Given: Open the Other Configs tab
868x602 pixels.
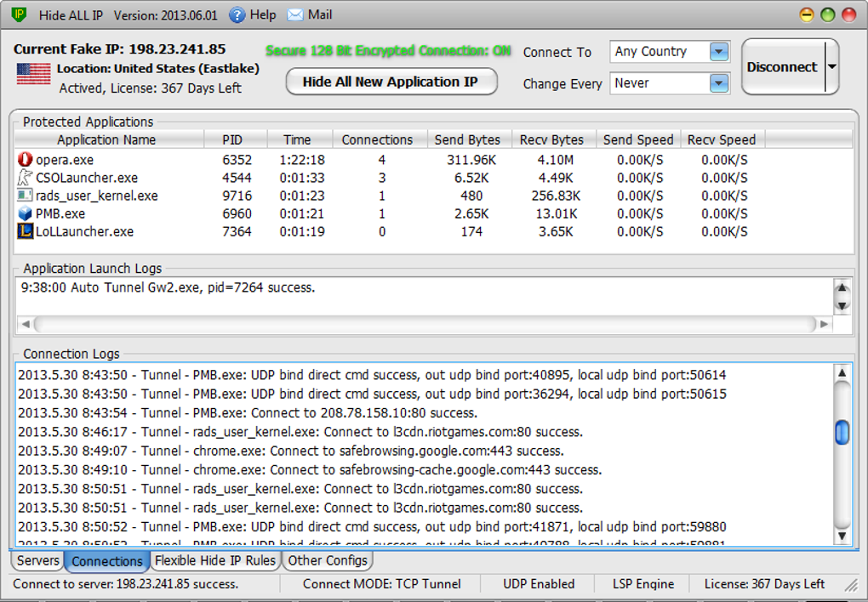Looking at the screenshot, I should (328, 560).
